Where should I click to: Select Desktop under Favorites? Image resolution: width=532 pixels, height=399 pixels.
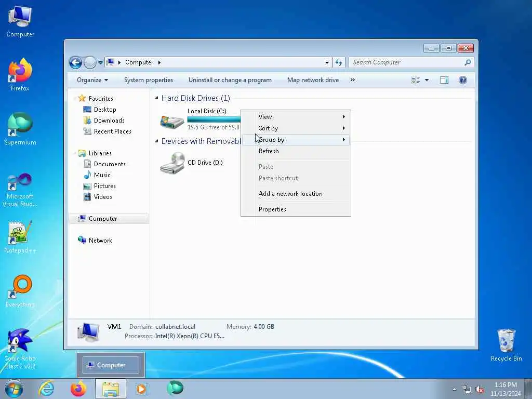[105, 110]
